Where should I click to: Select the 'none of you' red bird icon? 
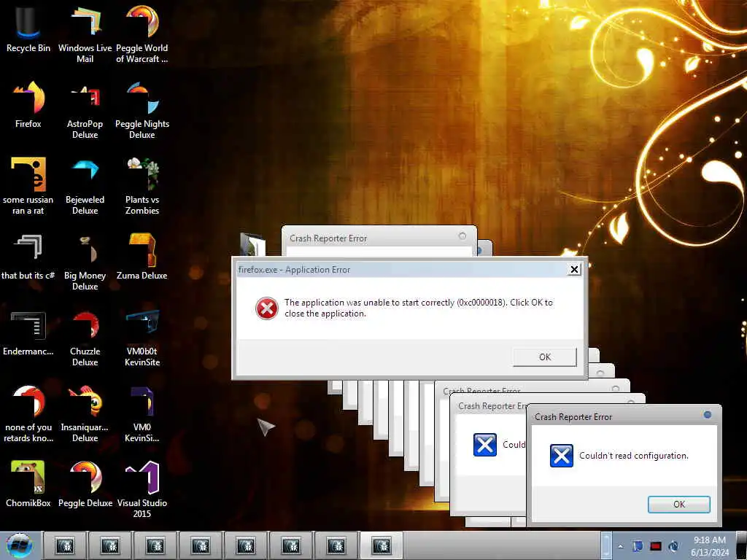pyautogui.click(x=28, y=413)
